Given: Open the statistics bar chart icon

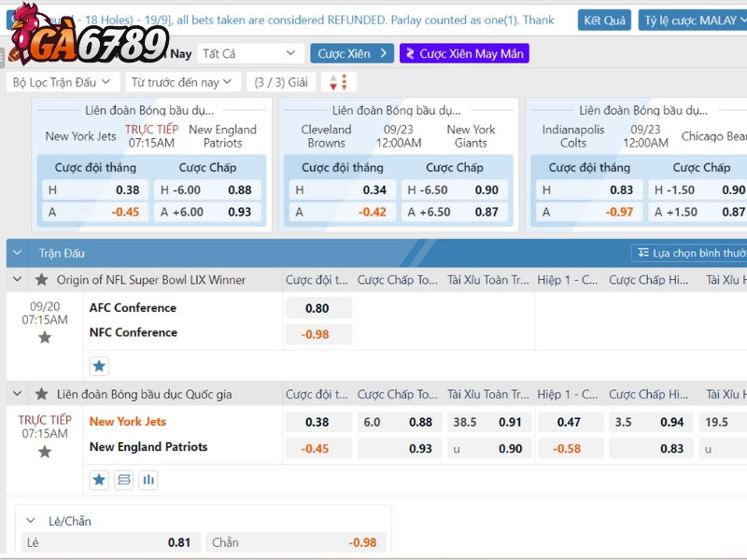Looking at the screenshot, I should tap(148, 480).
